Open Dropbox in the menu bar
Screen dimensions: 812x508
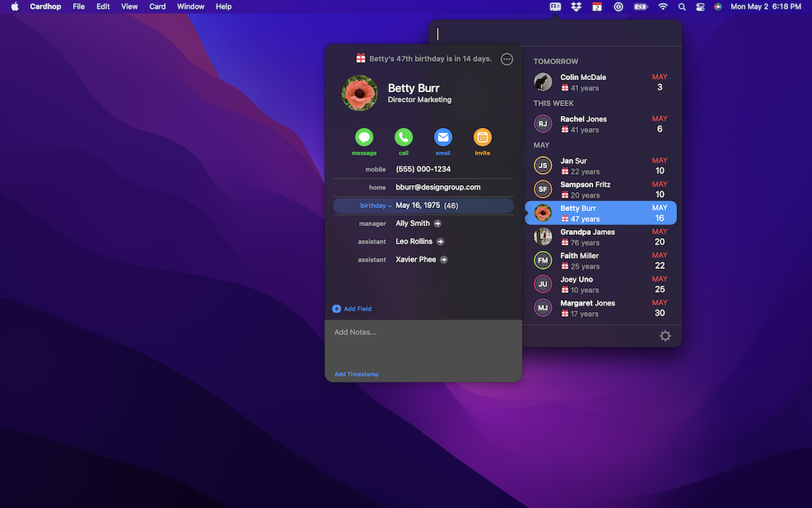[x=576, y=6]
